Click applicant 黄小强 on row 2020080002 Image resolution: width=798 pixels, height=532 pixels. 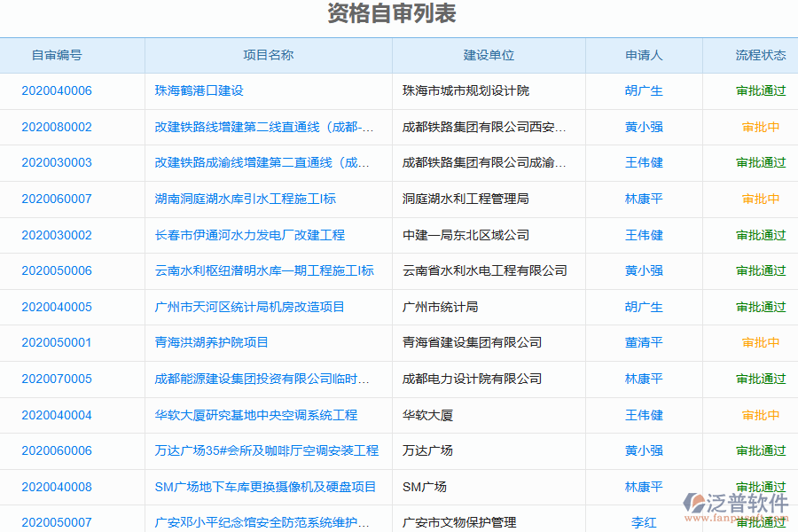click(645, 127)
